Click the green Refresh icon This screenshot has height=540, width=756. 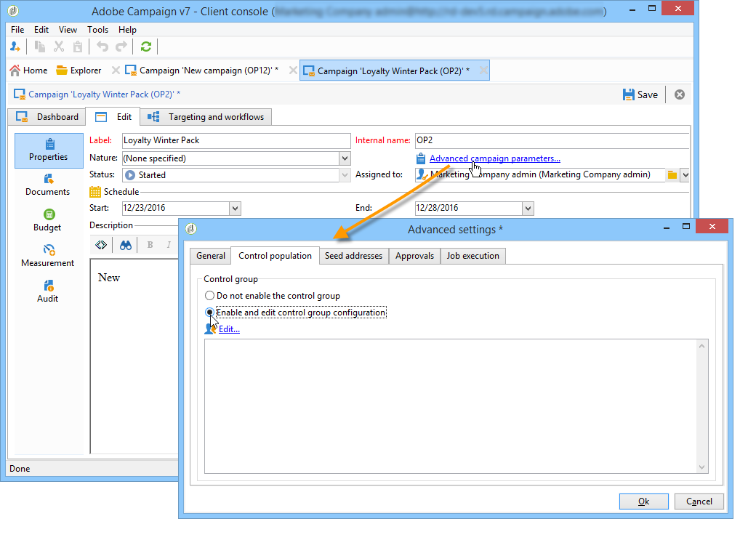[145, 47]
